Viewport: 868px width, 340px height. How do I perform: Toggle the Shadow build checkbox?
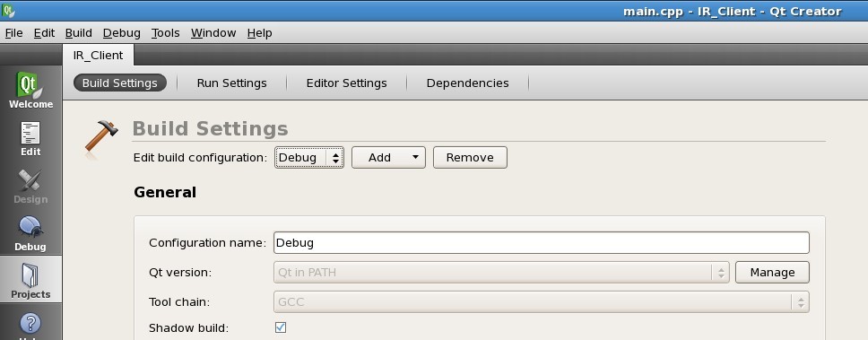pyautogui.click(x=281, y=327)
